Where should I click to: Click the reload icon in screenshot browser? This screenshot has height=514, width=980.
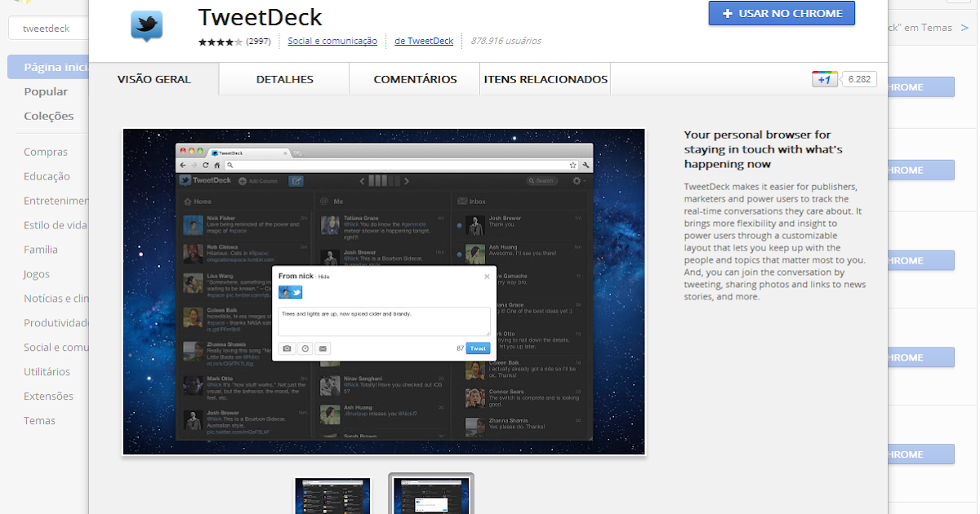[206, 165]
